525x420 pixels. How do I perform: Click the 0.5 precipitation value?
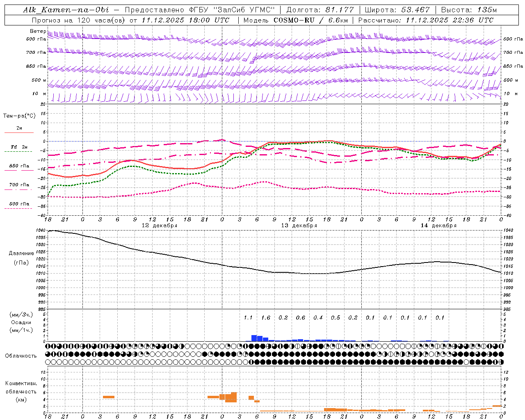336,318
